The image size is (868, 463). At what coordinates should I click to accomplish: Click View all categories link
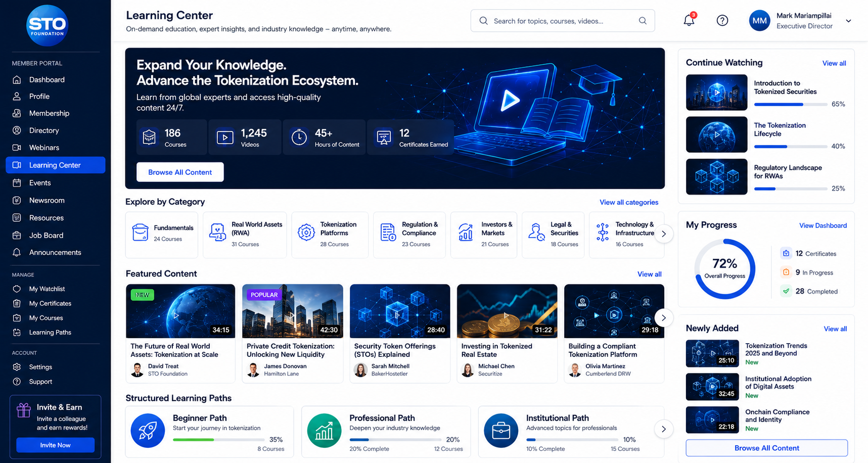pos(629,202)
